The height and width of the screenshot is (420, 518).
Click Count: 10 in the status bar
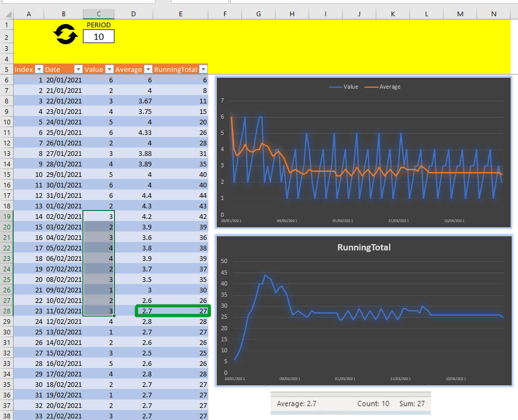pyautogui.click(x=374, y=404)
